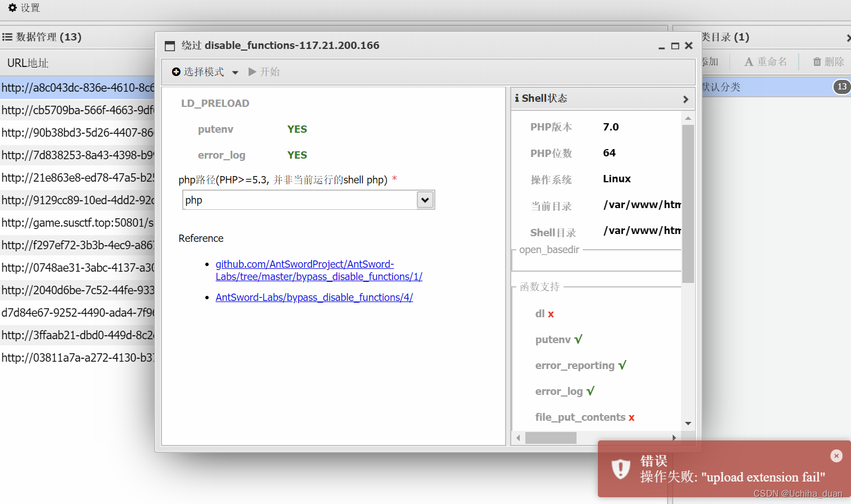Image resolution: width=851 pixels, height=504 pixels.
Task: Dismiss the upload extension fail notification
Action: (x=836, y=456)
